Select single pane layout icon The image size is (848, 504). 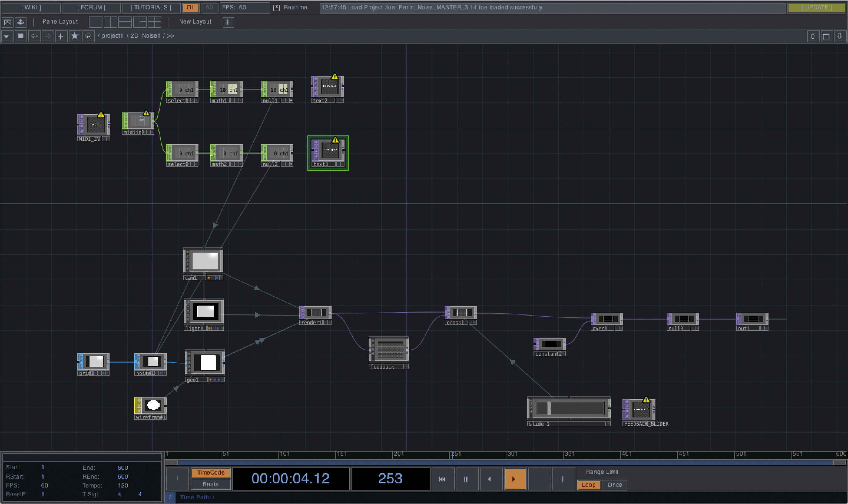95,22
